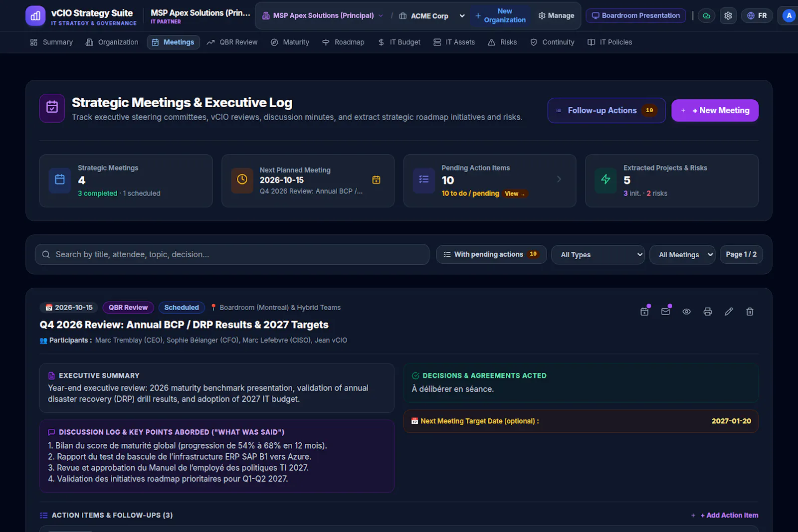The width and height of the screenshot is (798, 532).
Task: Click the New Meeting button
Action: (715, 111)
